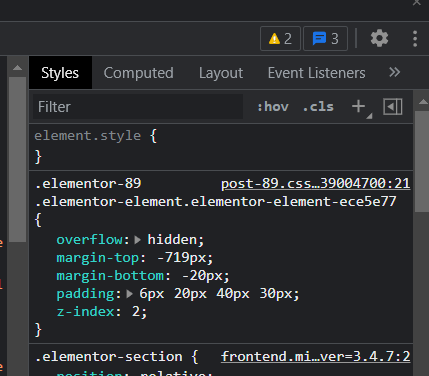Click the blue issues counter showing 3
Viewport: 429px width, 376px height.
pyautogui.click(x=325, y=39)
